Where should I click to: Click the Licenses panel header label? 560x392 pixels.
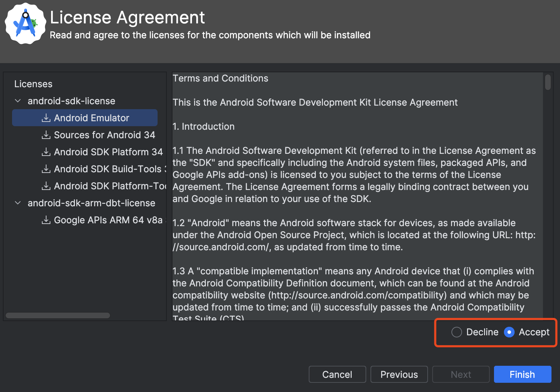click(33, 84)
